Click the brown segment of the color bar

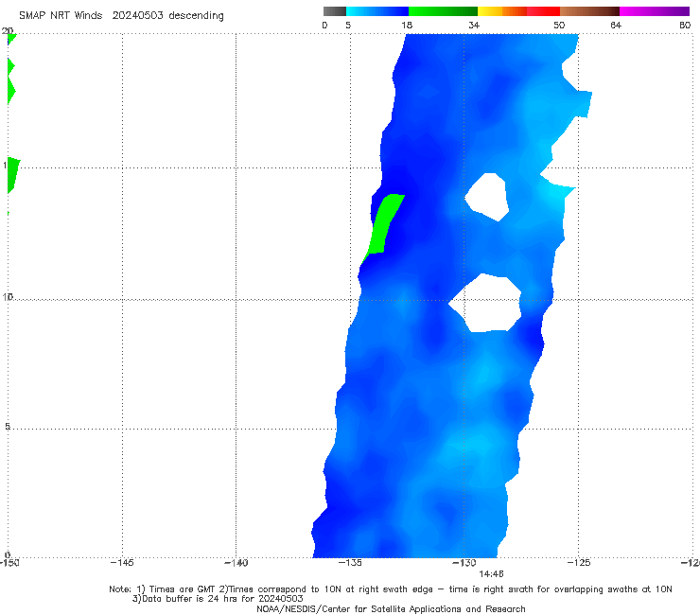coord(589,11)
